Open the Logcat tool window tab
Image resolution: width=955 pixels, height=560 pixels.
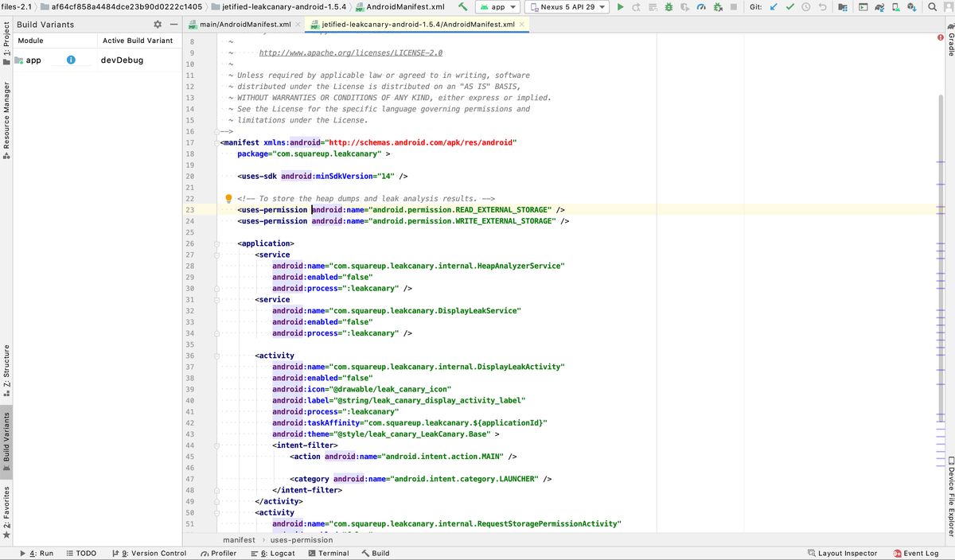(273, 553)
